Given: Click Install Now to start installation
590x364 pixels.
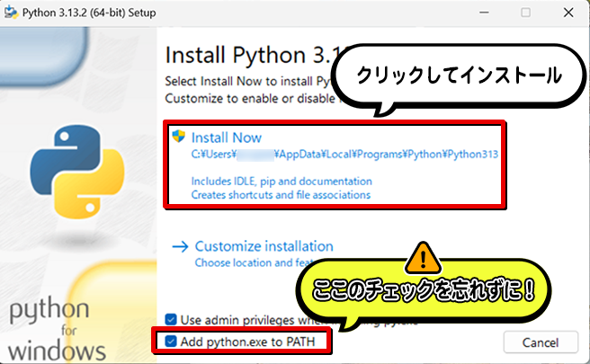Looking at the screenshot, I should click(227, 138).
